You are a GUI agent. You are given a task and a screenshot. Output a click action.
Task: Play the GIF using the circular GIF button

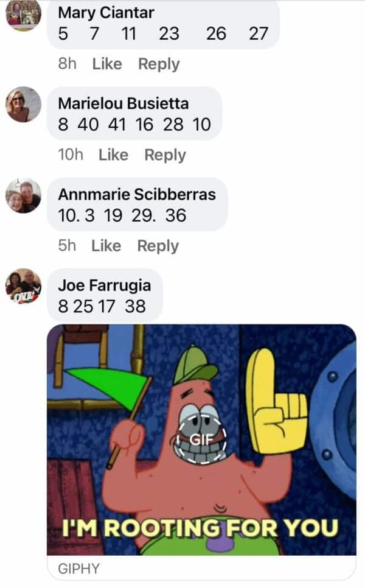[201, 439]
